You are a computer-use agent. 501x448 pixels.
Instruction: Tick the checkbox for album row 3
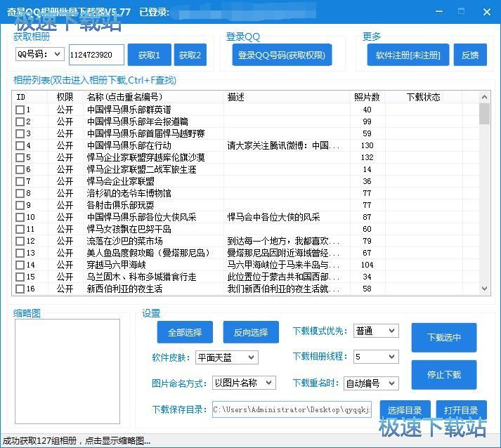[20, 133]
